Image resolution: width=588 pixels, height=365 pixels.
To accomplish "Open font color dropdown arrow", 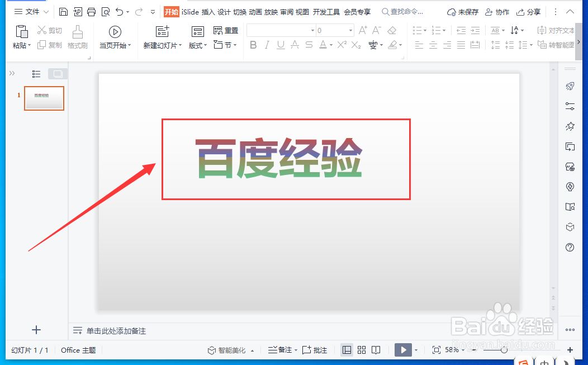I will coord(331,45).
